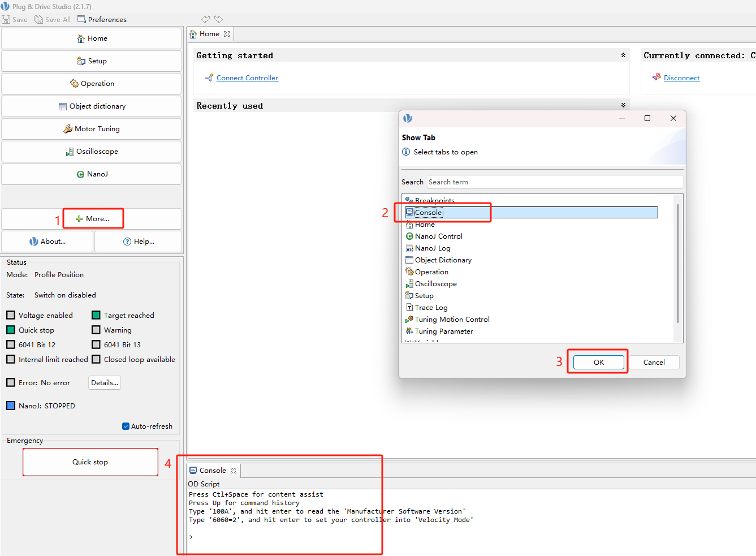The image size is (756, 556).
Task: Toggle the Quick stop status indicator box
Action: (x=11, y=330)
